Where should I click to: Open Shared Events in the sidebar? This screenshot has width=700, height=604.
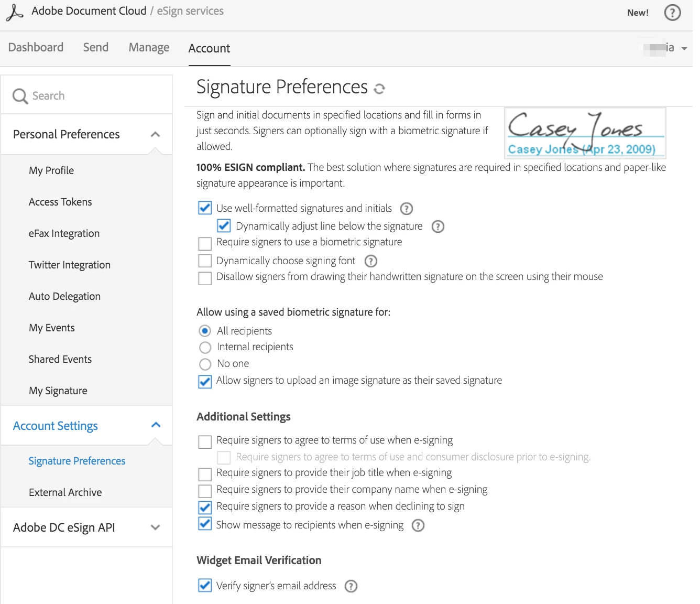pyautogui.click(x=60, y=359)
